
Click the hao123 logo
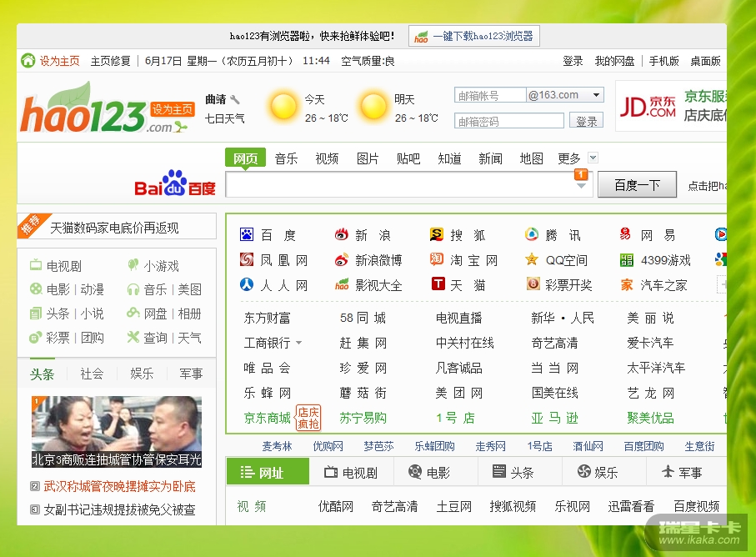pyautogui.click(x=83, y=108)
